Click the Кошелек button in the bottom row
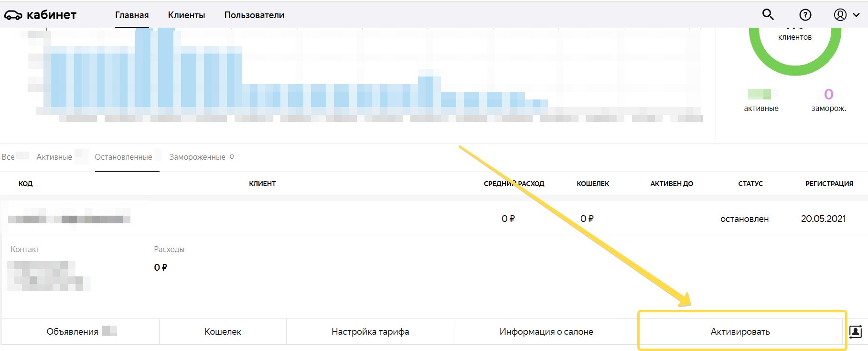Viewport: 868px width, 351px height. pos(223,331)
